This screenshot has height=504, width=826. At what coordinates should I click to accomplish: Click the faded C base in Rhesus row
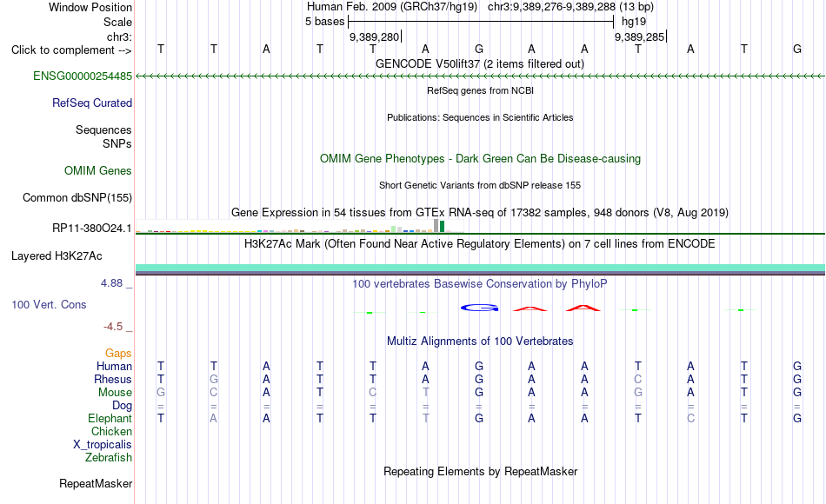click(x=638, y=379)
